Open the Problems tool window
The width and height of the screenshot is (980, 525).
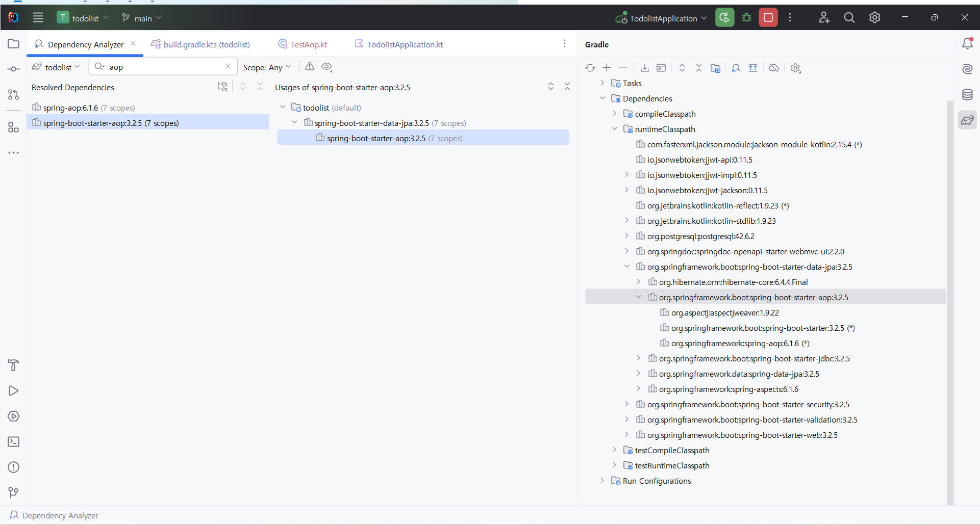(x=14, y=467)
